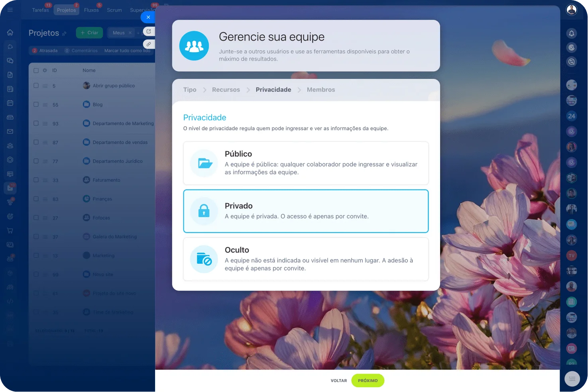Open the mail inbox icon on the left sidebar

(10, 131)
